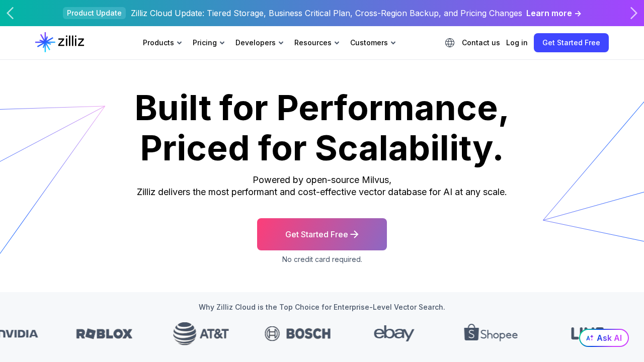The width and height of the screenshot is (644, 362).
Task: Click the Bosch customer logo
Action: (298, 334)
